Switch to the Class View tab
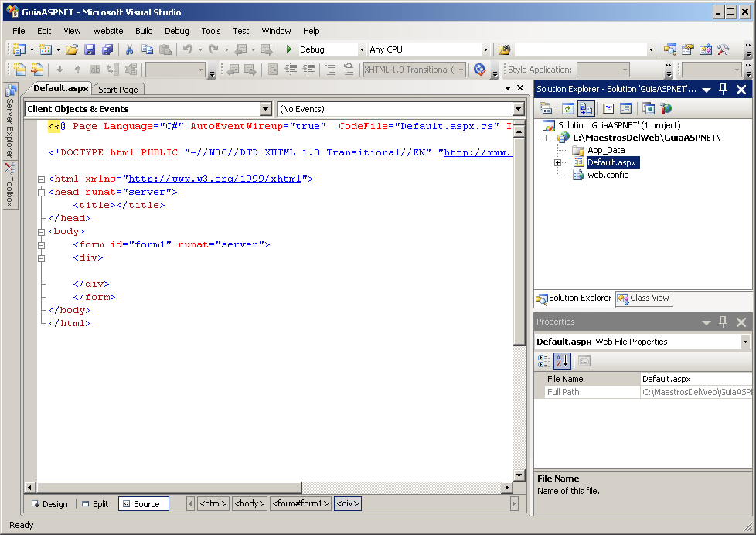756x535 pixels. [644, 298]
